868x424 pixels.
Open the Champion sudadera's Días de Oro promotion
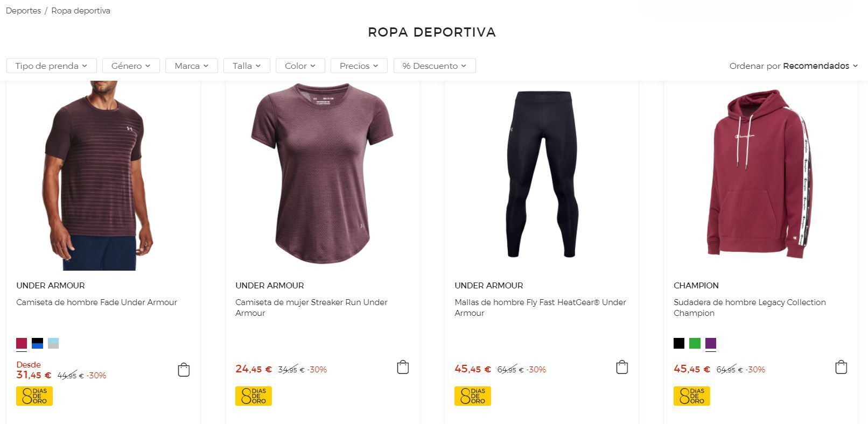[x=691, y=395]
